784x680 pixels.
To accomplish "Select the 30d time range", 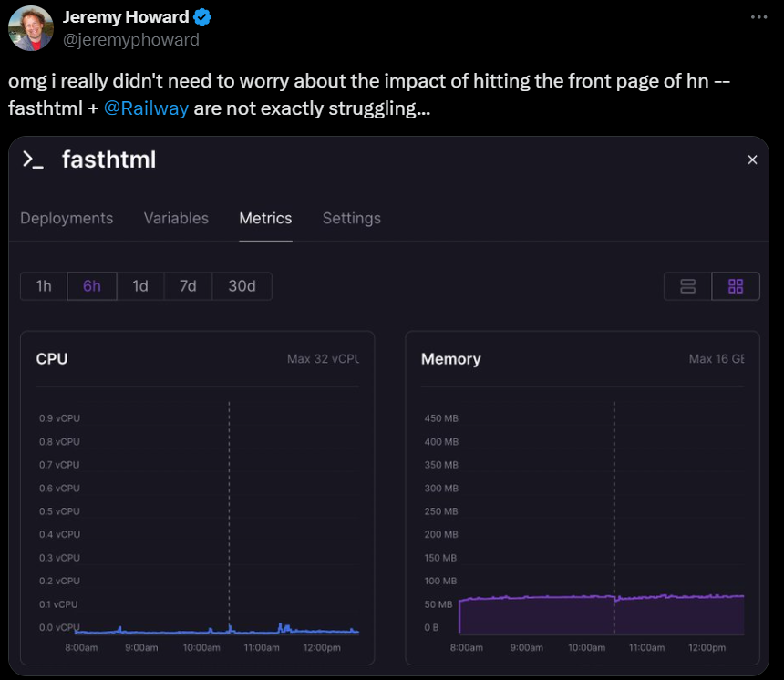I will (242, 286).
